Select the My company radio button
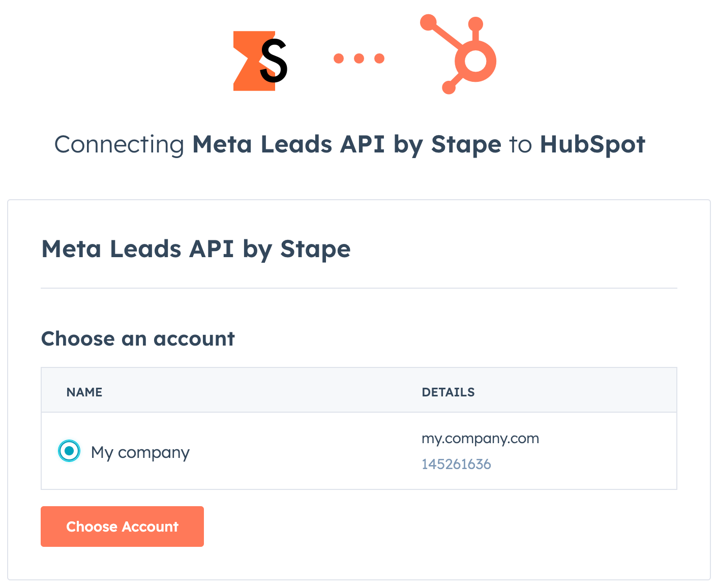716x588 pixels. click(x=69, y=451)
